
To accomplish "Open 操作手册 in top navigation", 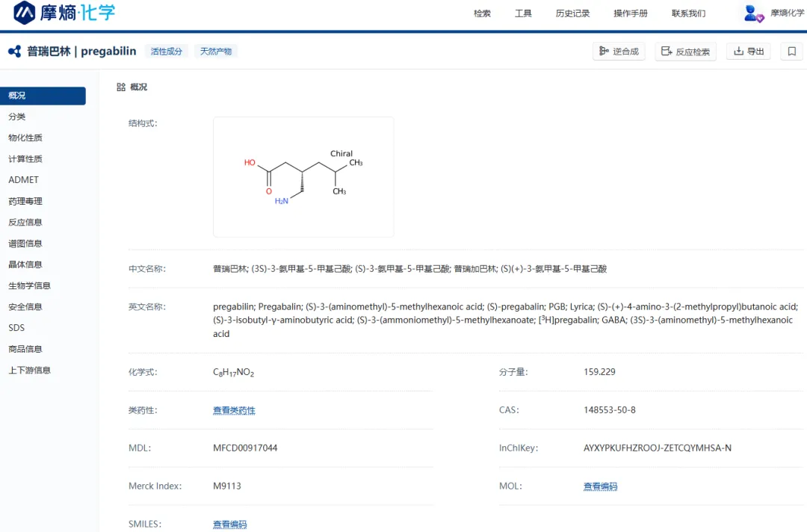I will pyautogui.click(x=631, y=13).
